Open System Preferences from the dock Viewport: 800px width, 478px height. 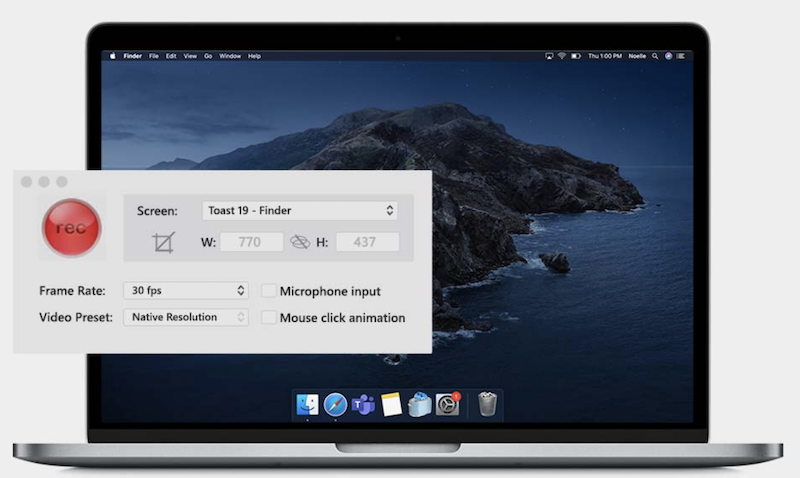pyautogui.click(x=447, y=404)
